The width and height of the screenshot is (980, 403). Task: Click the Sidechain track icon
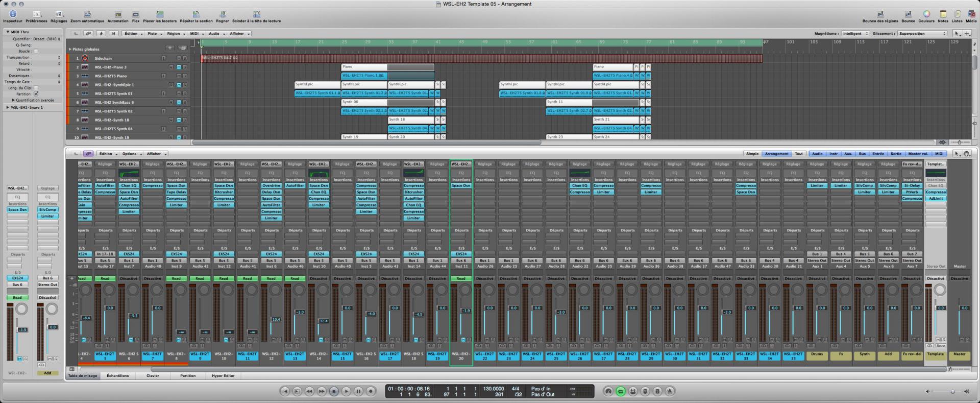click(x=85, y=58)
